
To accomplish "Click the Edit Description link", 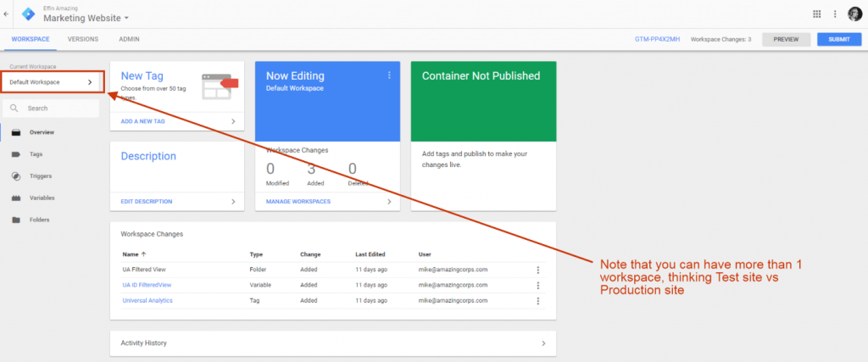I will coord(146,202).
